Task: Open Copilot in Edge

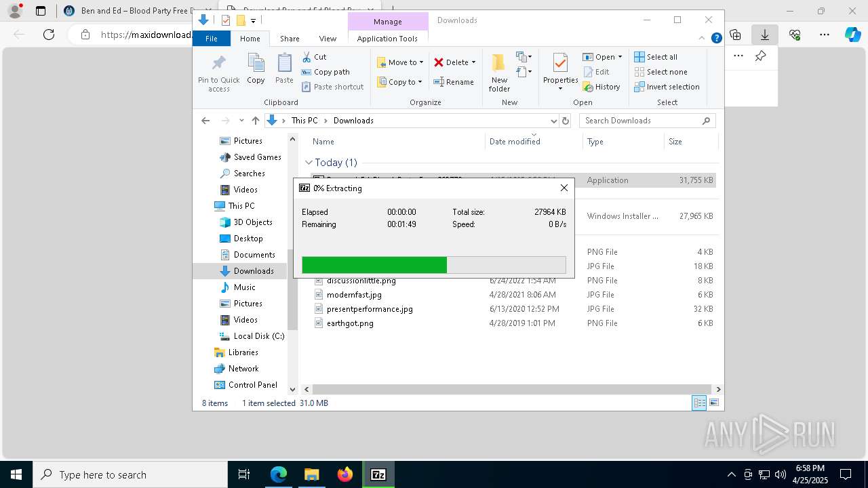Action: click(x=853, y=35)
